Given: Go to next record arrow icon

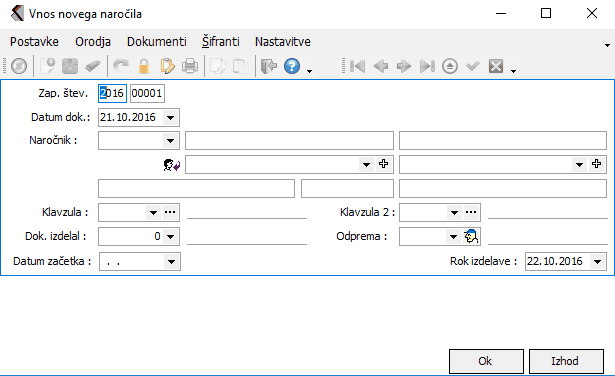Looking at the screenshot, I should point(404,66).
